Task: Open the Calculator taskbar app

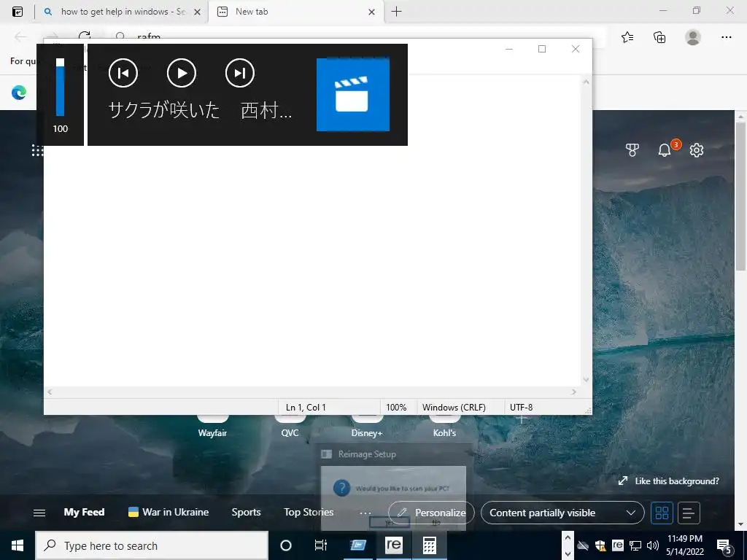Action: click(x=429, y=545)
